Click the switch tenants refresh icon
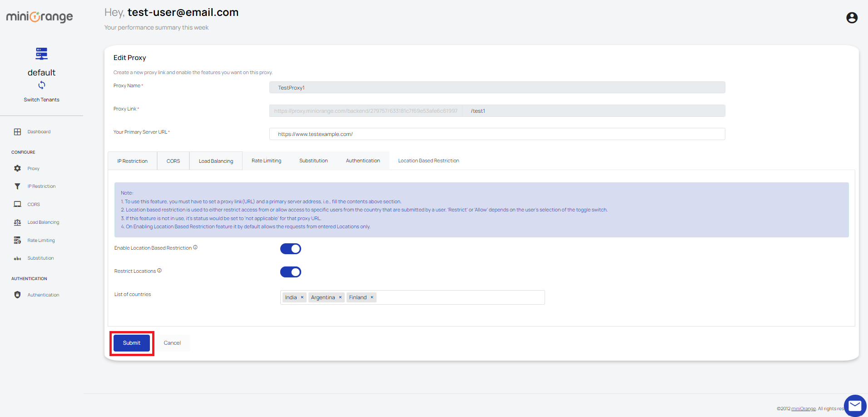 point(42,85)
